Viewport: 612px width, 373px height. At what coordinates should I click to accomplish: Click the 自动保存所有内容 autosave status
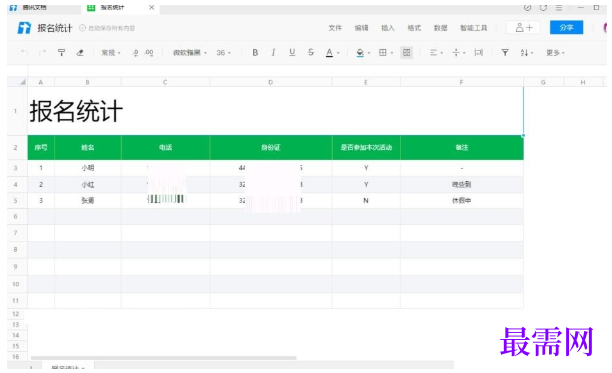pos(107,28)
